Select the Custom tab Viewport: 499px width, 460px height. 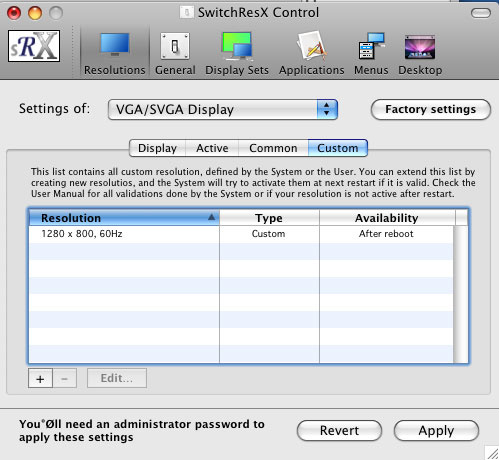coord(338,148)
